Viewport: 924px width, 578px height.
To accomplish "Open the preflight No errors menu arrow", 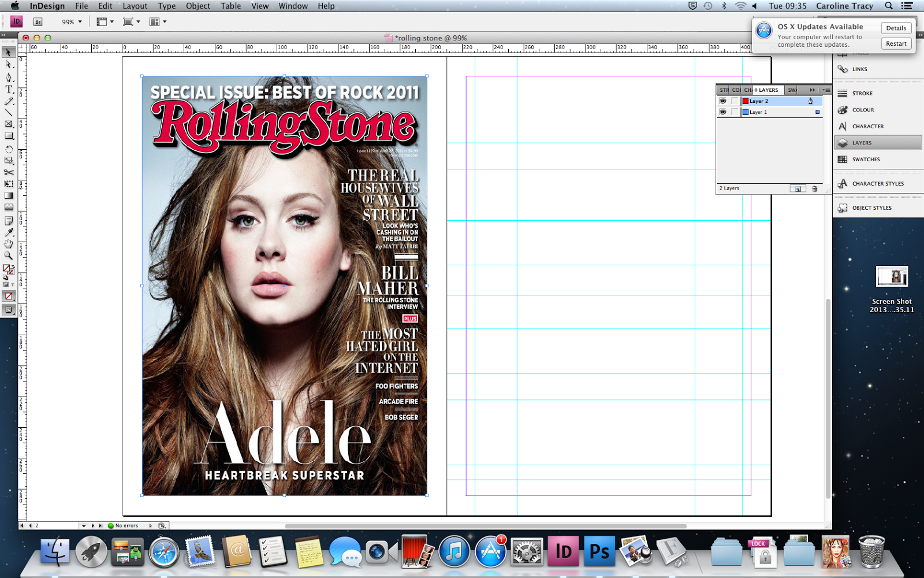I will 151,526.
